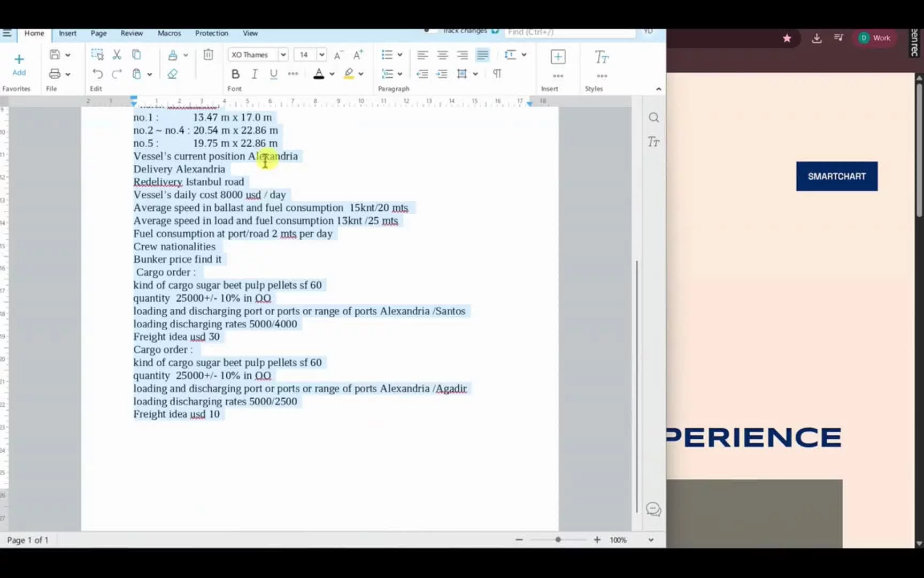Open comments panel icon
The width and height of the screenshot is (924, 578).
pos(653,509)
